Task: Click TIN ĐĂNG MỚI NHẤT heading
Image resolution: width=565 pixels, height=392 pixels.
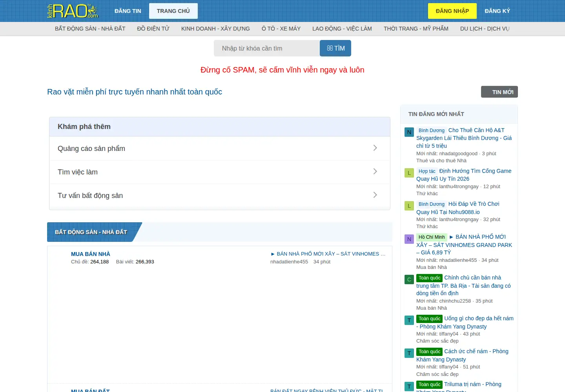Action: (x=436, y=114)
